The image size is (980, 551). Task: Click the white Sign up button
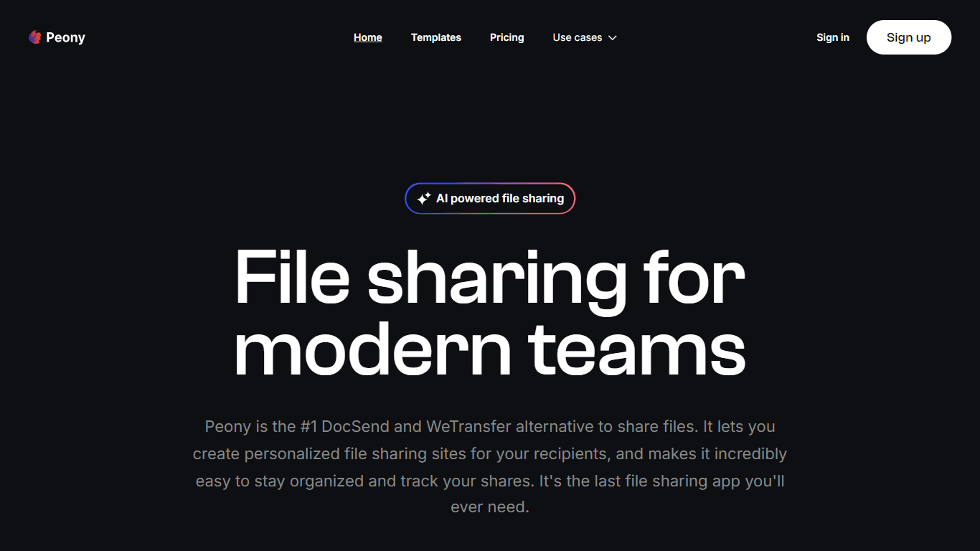909,37
